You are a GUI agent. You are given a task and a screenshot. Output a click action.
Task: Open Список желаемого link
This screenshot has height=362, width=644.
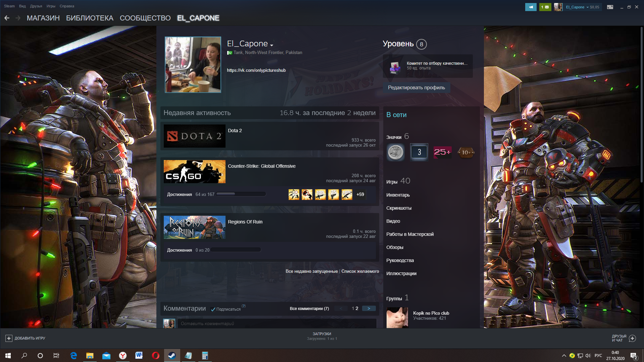(360, 271)
